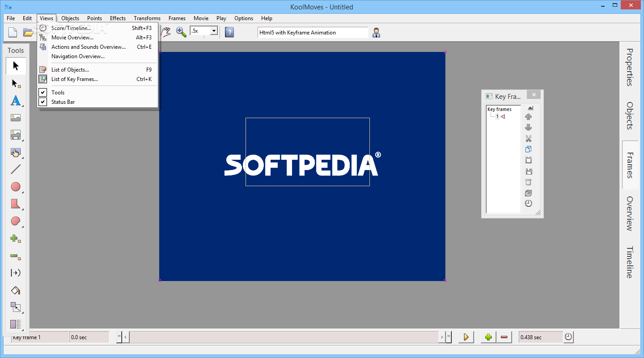Choose the paint bucket fill tool
Viewport: 644px width, 358px height.
tap(16, 290)
